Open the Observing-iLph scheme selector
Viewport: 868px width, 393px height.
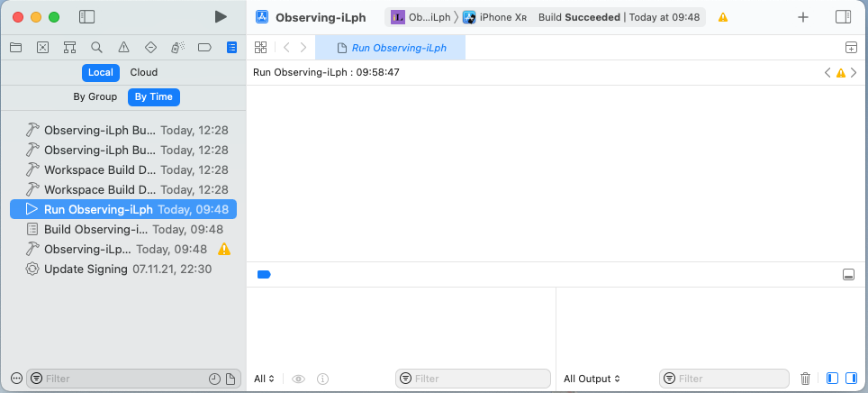click(x=421, y=17)
